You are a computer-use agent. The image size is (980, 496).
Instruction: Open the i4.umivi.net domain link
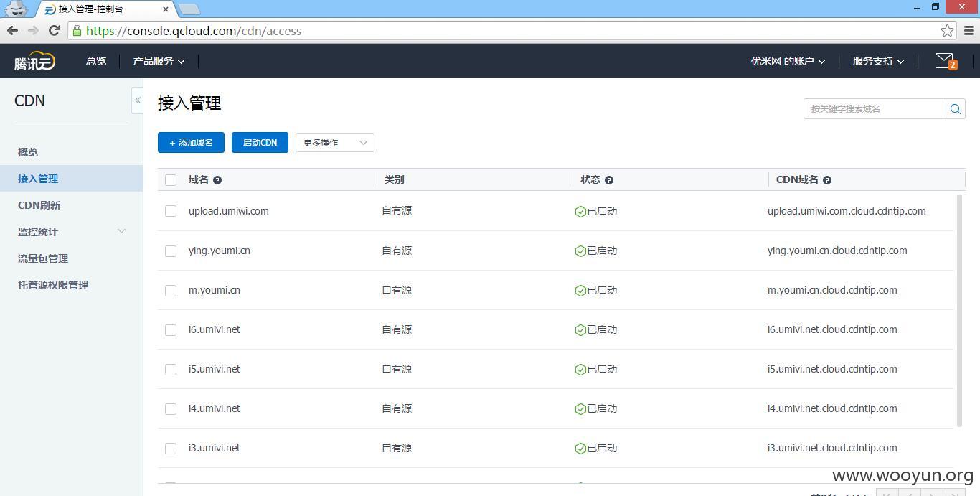[215, 408]
